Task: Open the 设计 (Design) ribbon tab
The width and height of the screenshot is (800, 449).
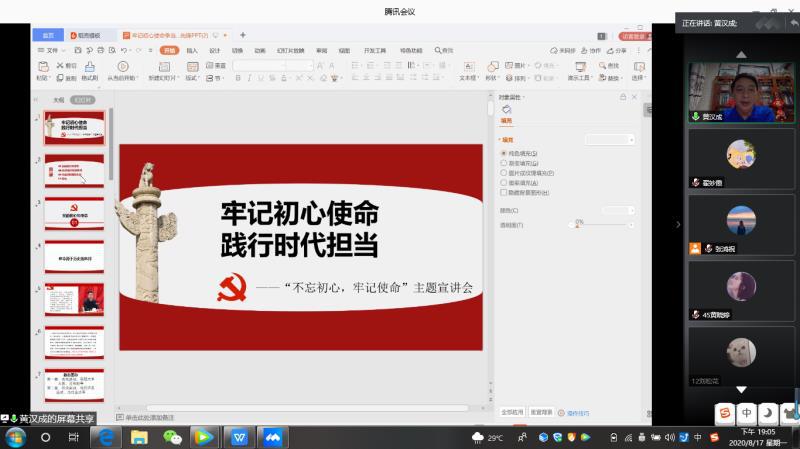Action: tap(215, 50)
